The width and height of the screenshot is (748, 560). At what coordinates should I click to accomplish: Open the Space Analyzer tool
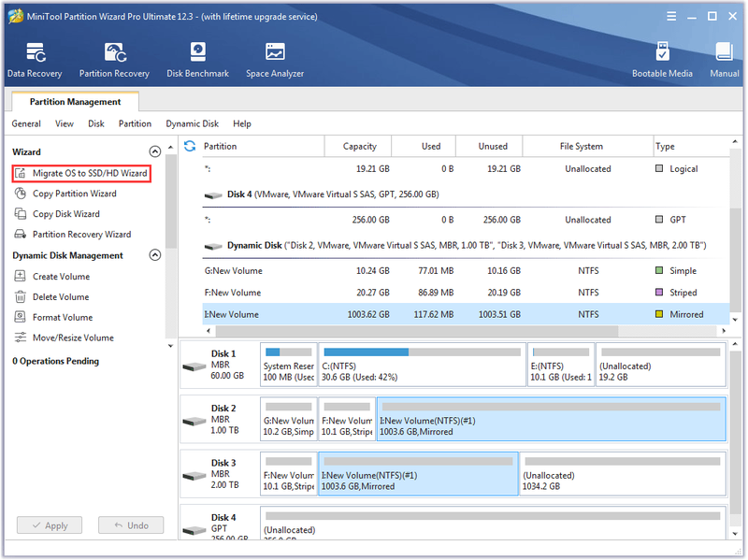pos(275,60)
